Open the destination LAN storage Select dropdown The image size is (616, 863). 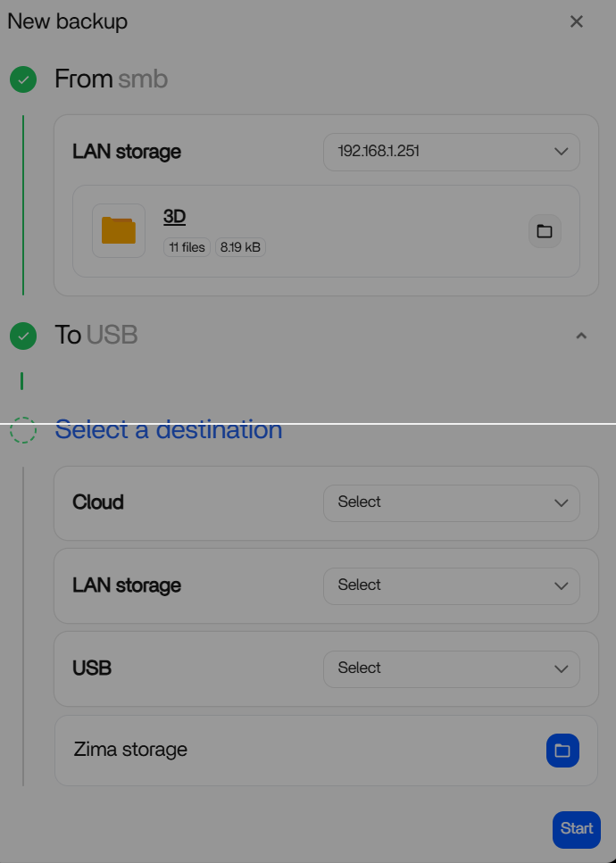pos(451,585)
